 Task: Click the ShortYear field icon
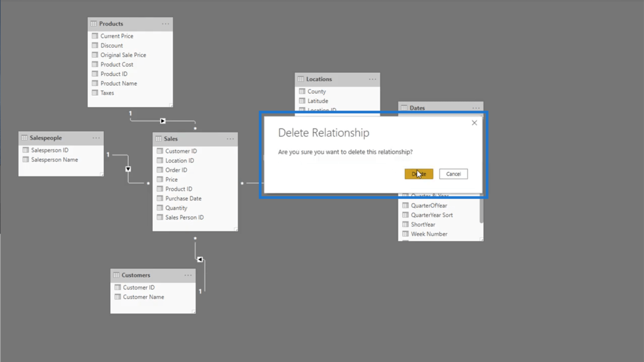[405, 224]
